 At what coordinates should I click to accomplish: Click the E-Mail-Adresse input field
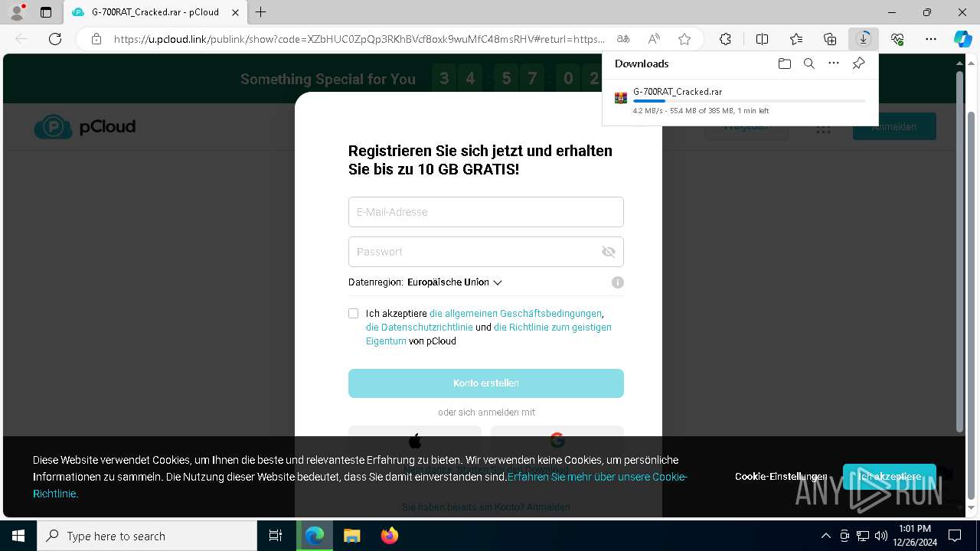pyautogui.click(x=486, y=212)
